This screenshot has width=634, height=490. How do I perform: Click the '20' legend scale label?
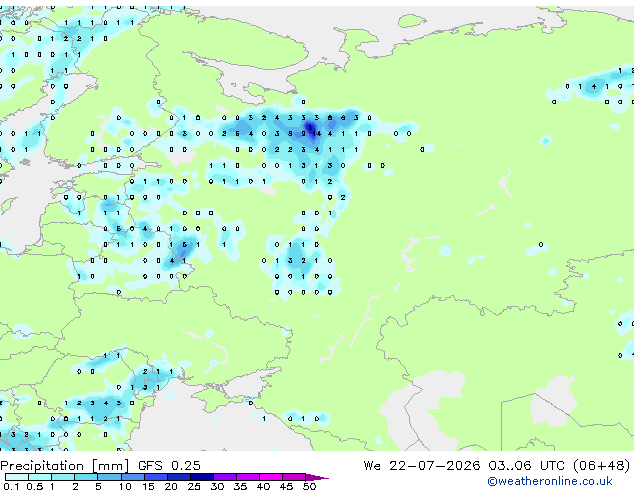point(171,486)
